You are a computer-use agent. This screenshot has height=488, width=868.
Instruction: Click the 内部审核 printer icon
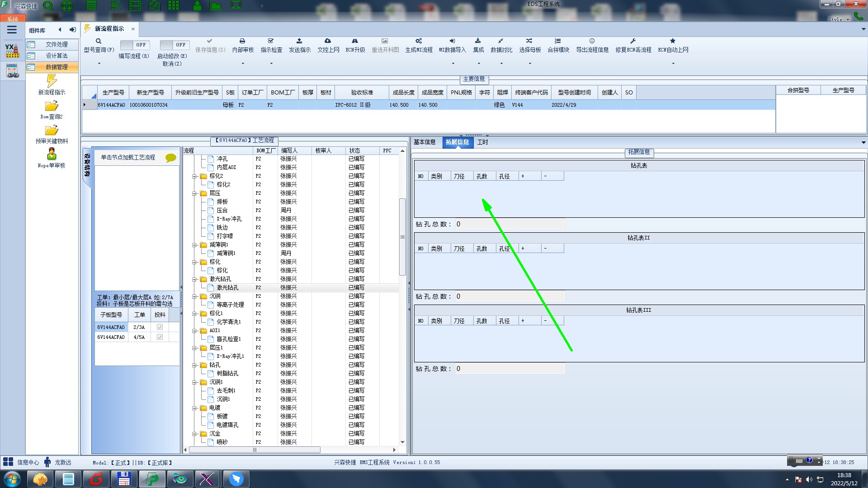(x=242, y=41)
